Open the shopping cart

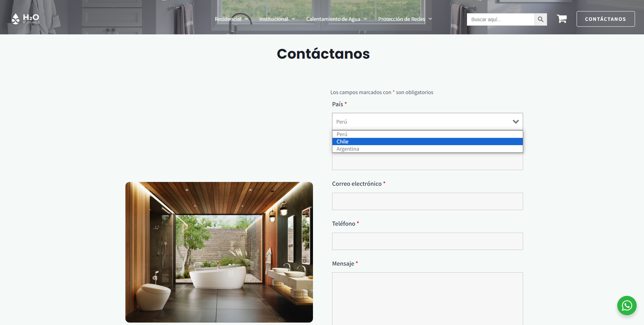562,19
